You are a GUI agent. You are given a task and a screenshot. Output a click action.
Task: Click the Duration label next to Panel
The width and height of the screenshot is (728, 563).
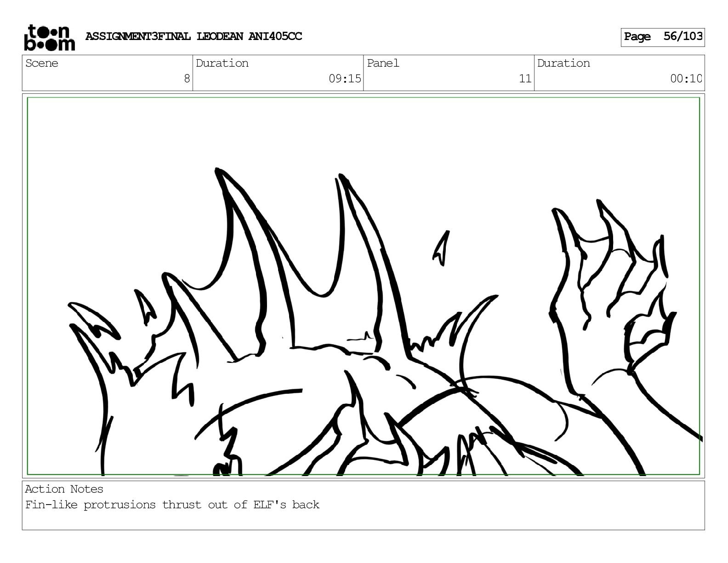coord(563,63)
